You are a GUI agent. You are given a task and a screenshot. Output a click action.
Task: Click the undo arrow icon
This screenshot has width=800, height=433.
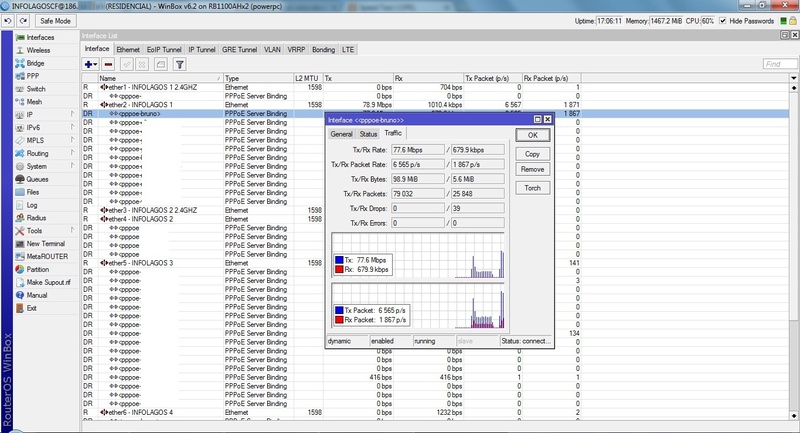(7, 20)
